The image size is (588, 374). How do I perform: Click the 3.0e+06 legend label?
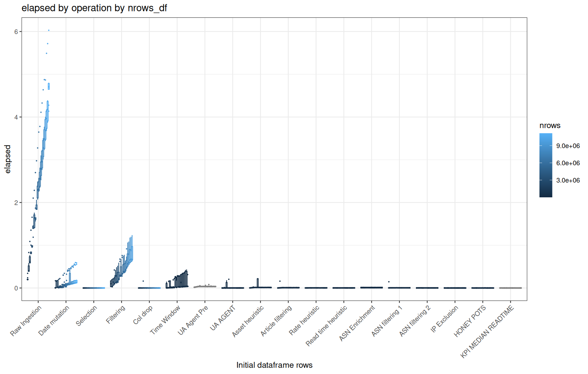click(x=568, y=181)
